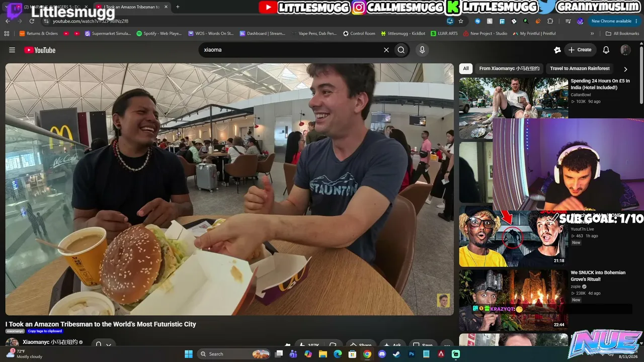Go to YouTube home via the logo

click(x=40, y=50)
